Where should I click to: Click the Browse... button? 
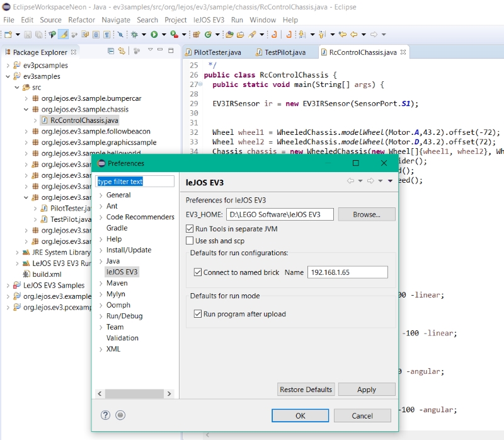[x=367, y=214]
